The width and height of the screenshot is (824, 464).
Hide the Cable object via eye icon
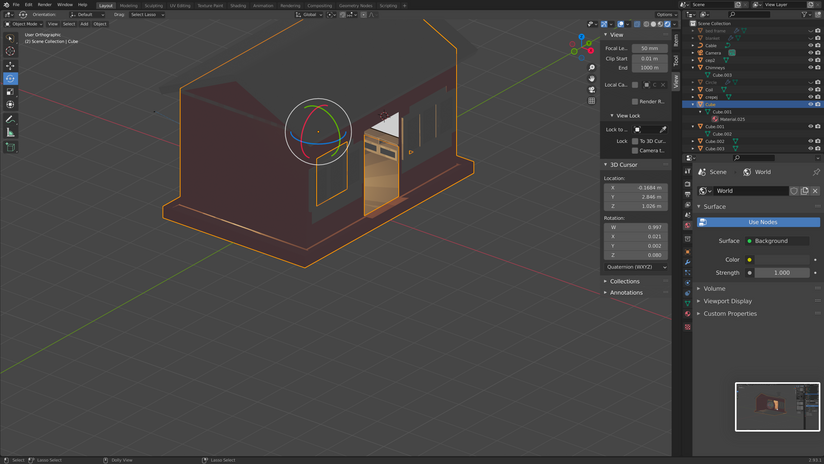[x=810, y=46]
